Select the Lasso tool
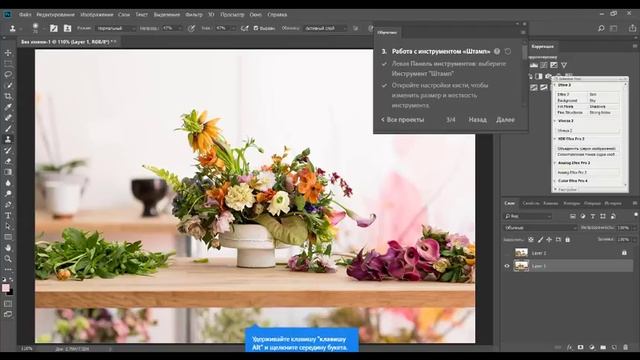Viewport: 640px width, 360px height. [x=8, y=75]
